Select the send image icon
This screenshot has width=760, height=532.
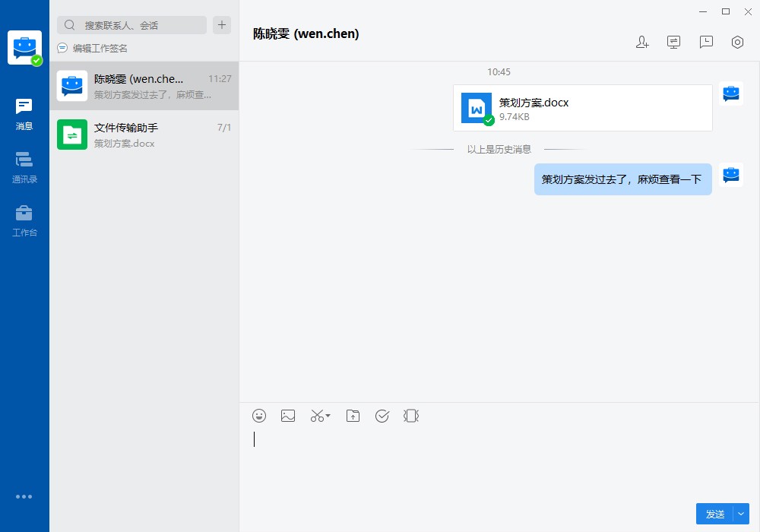pyautogui.click(x=288, y=416)
